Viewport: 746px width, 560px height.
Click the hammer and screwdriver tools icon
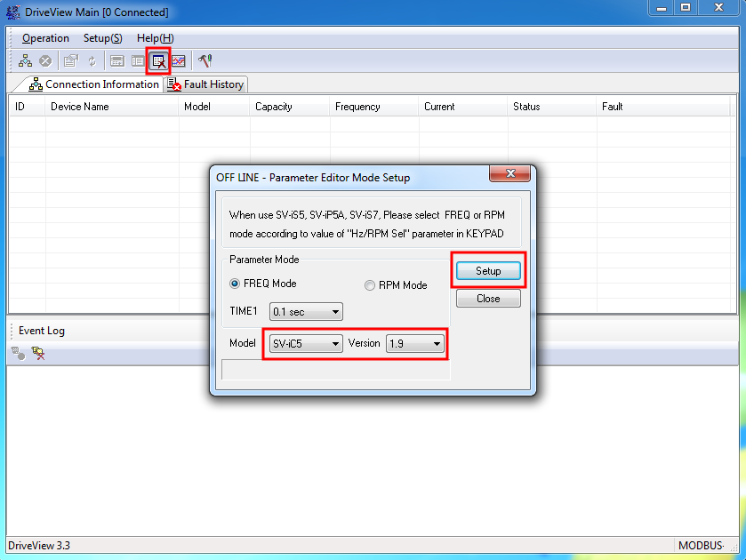coord(205,60)
